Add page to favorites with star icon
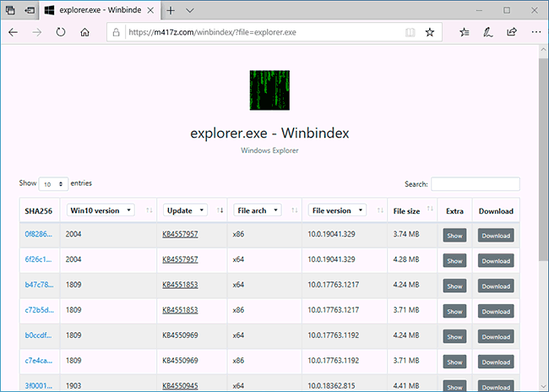The image size is (549, 392). point(430,33)
